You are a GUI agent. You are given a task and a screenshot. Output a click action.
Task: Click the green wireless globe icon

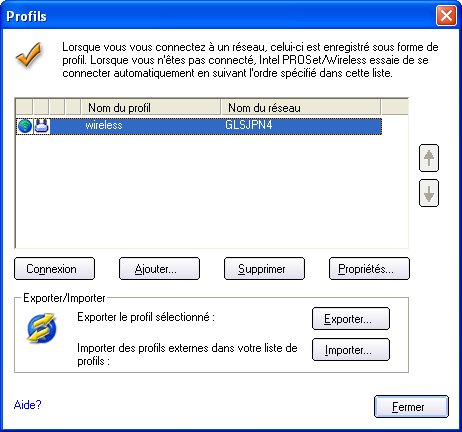25,126
